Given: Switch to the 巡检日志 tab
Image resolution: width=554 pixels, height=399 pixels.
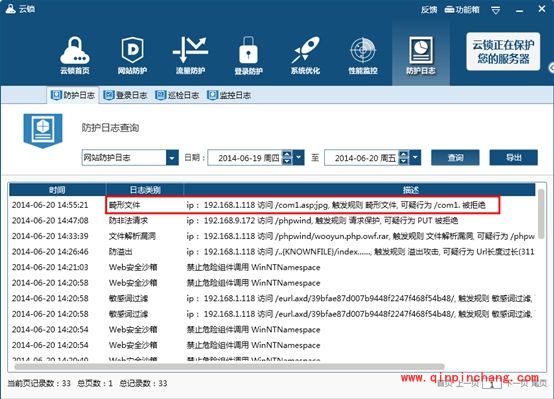Looking at the screenshot, I should (177, 95).
